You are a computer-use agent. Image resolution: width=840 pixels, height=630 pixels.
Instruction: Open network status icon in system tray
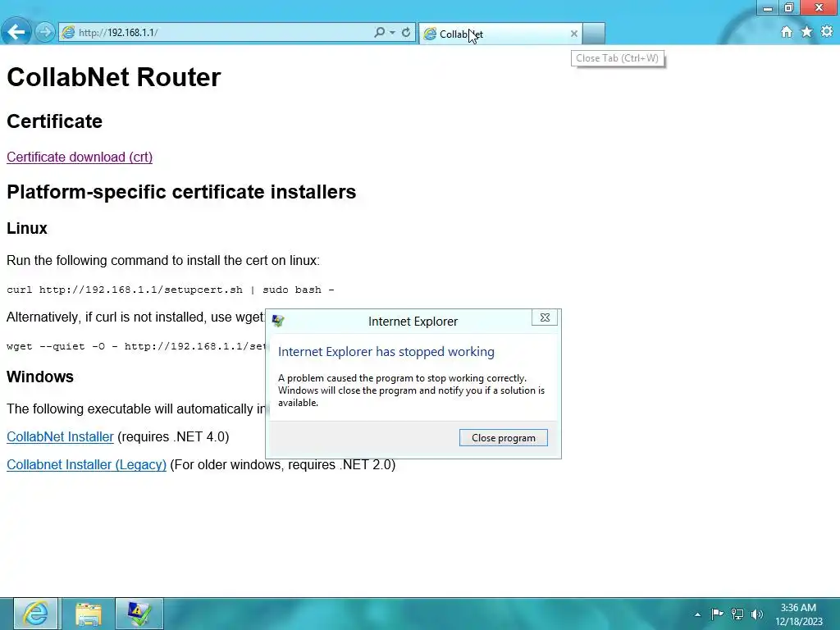coord(737,614)
